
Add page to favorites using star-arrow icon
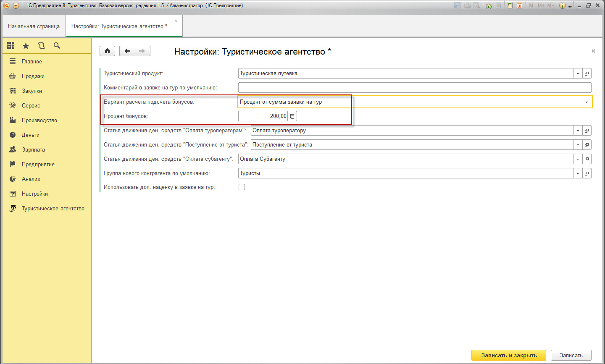[489, 5]
